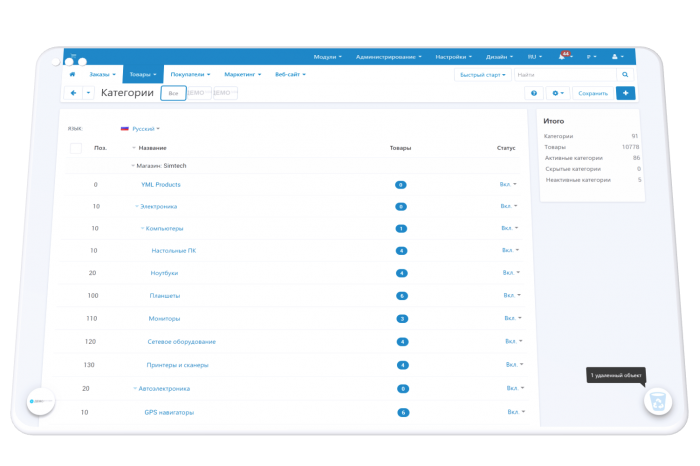Image resolution: width=700 pixels, height=466 pixels.
Task: Open the recycle bin trash icon
Action: [658, 401]
